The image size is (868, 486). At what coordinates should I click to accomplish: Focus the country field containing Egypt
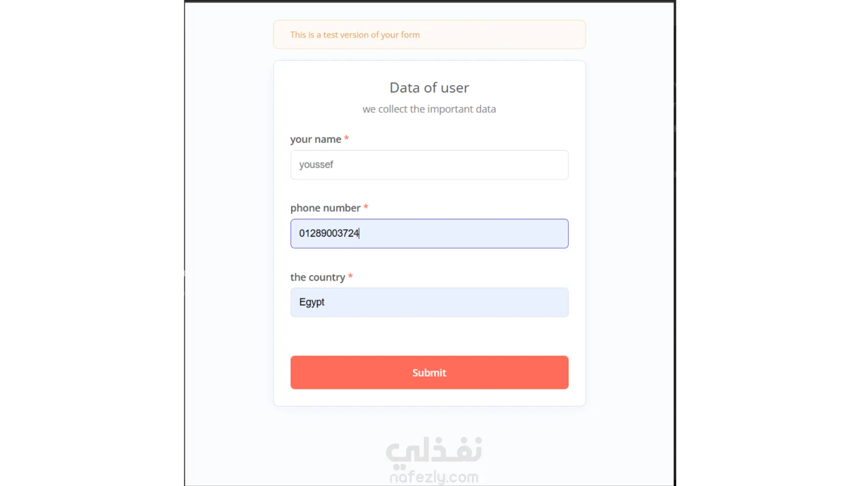click(x=429, y=302)
